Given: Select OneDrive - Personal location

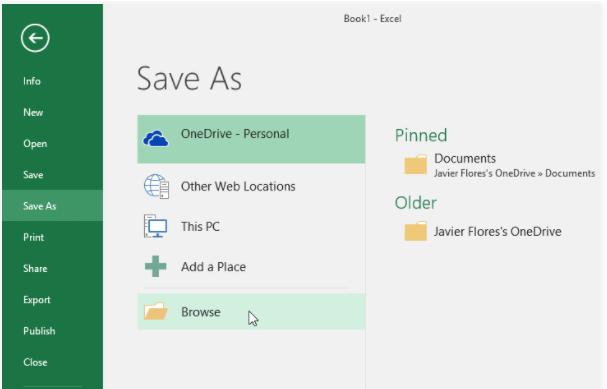Looking at the screenshot, I should [251, 139].
